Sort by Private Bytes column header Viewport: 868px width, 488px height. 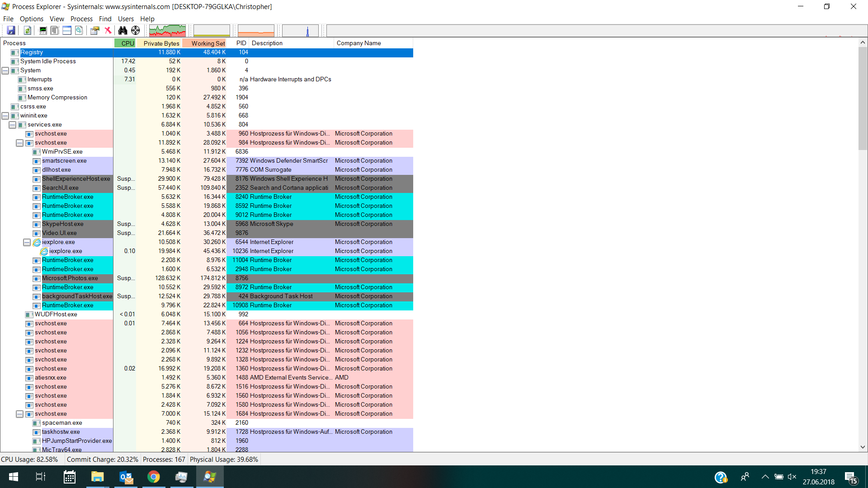coord(161,43)
